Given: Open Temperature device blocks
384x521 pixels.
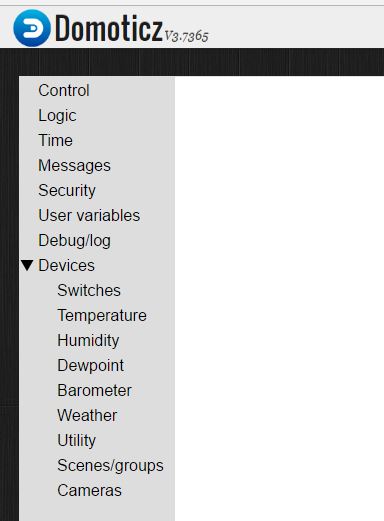Looking at the screenshot, I should 102,315.
